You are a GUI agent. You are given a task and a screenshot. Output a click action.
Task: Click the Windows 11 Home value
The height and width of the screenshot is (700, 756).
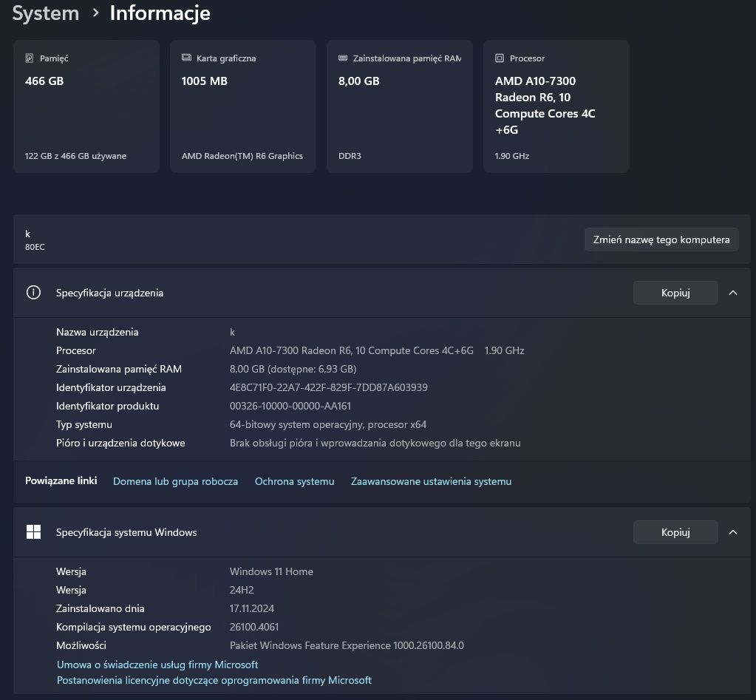[271, 571]
